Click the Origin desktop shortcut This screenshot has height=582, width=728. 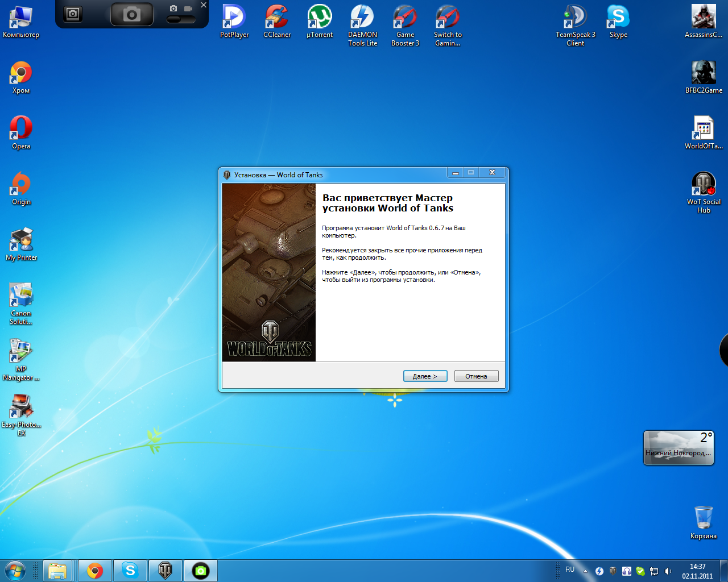coord(21,188)
